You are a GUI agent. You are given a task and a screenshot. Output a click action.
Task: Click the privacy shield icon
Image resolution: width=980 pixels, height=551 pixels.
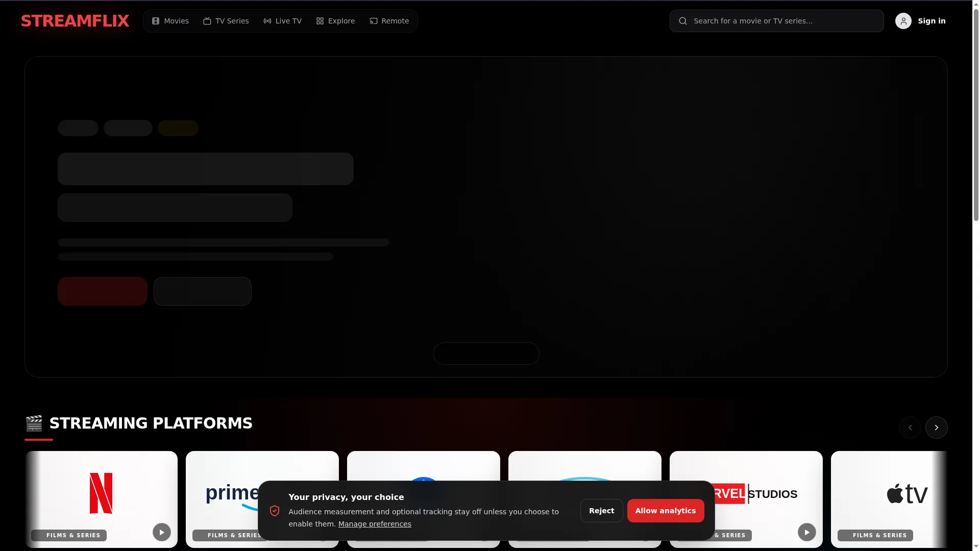tap(275, 511)
